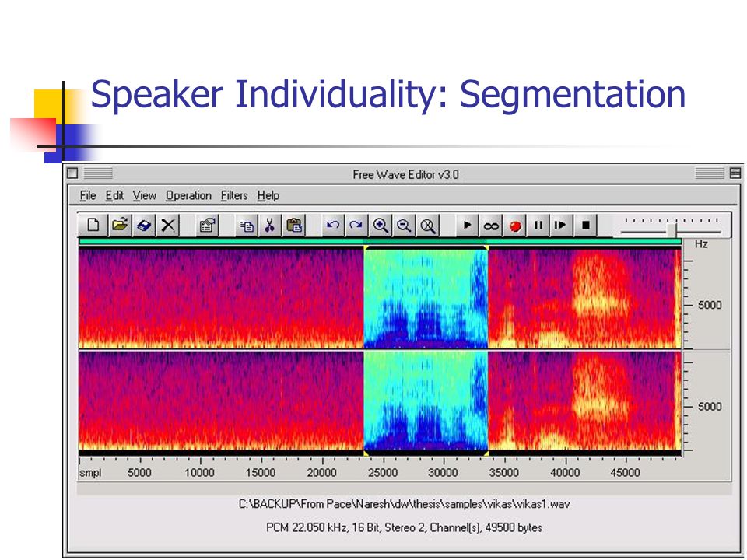This screenshot has height=560, width=747.
Task: Click the X close-file toolbar icon
Action: tap(168, 225)
